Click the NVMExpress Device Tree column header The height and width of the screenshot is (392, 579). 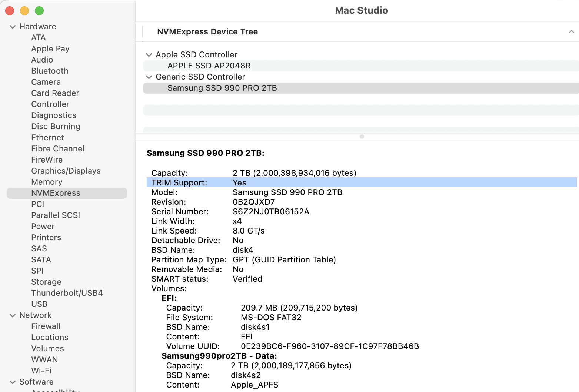207,32
